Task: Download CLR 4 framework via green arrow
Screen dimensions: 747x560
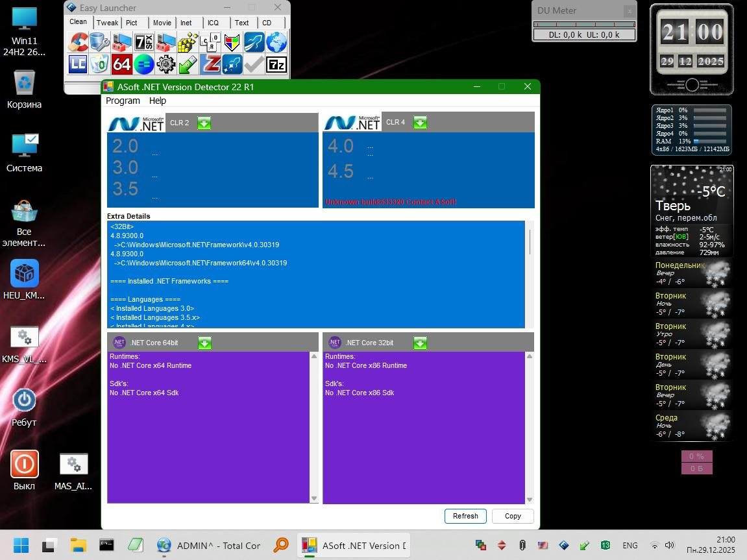Action: point(420,123)
